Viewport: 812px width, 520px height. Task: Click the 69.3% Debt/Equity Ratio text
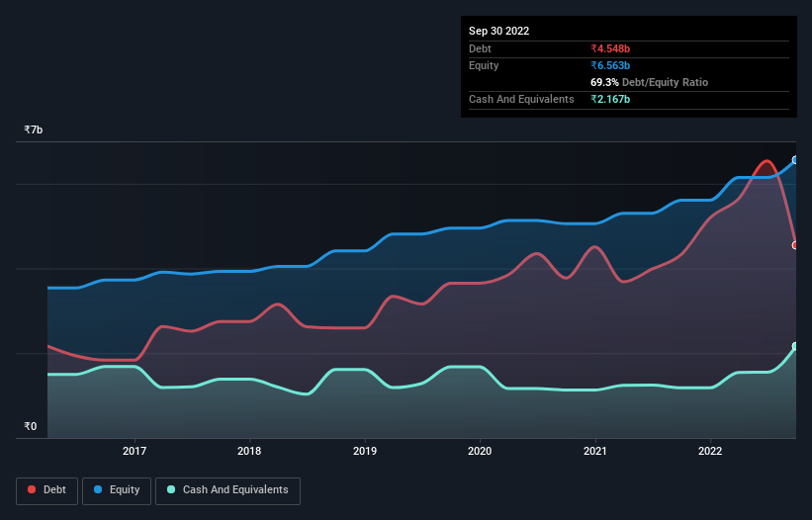pyautogui.click(x=649, y=82)
